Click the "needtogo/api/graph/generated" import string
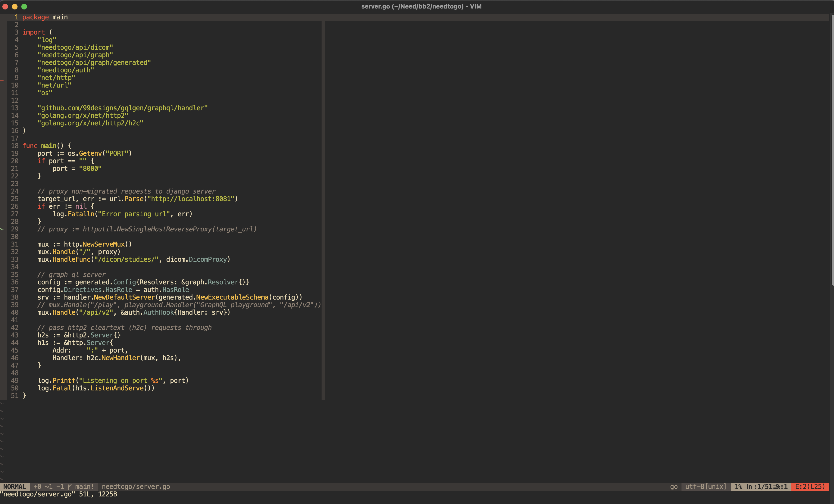 [94, 62]
